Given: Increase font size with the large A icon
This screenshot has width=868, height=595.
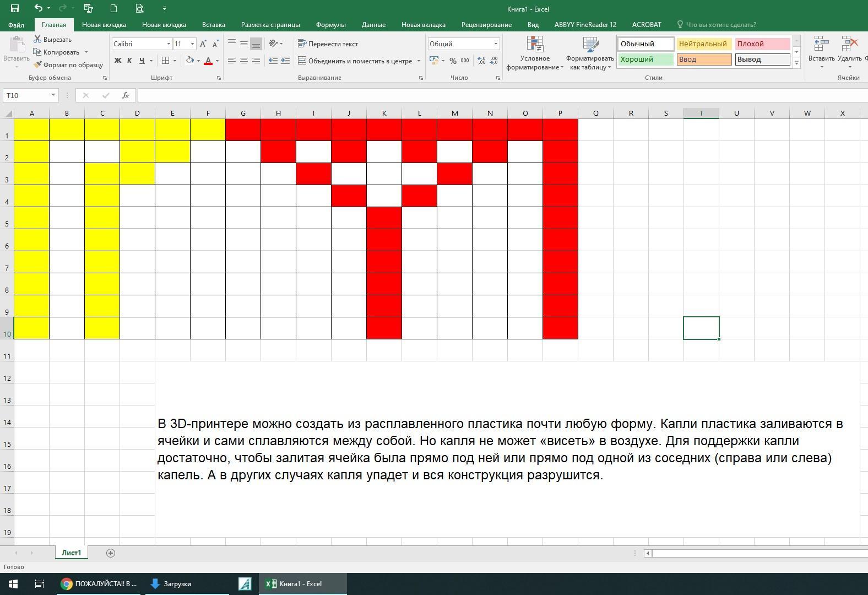Looking at the screenshot, I should pos(203,44).
